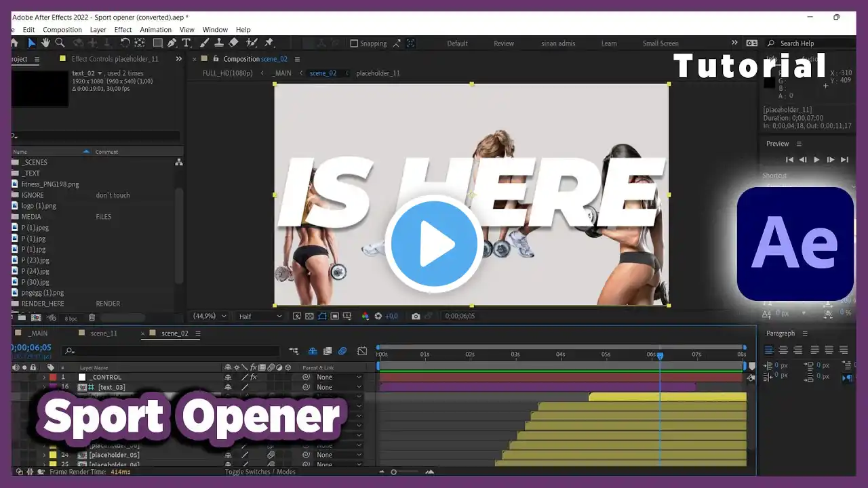Delete selected project item with trash icon
Image resolution: width=868 pixels, height=488 pixels.
[x=92, y=317]
